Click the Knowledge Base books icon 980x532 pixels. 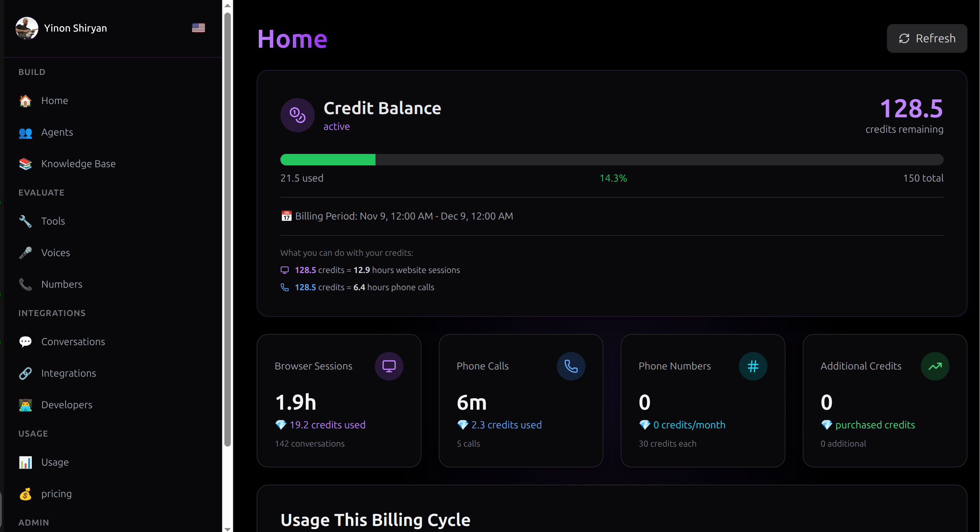[x=25, y=164]
